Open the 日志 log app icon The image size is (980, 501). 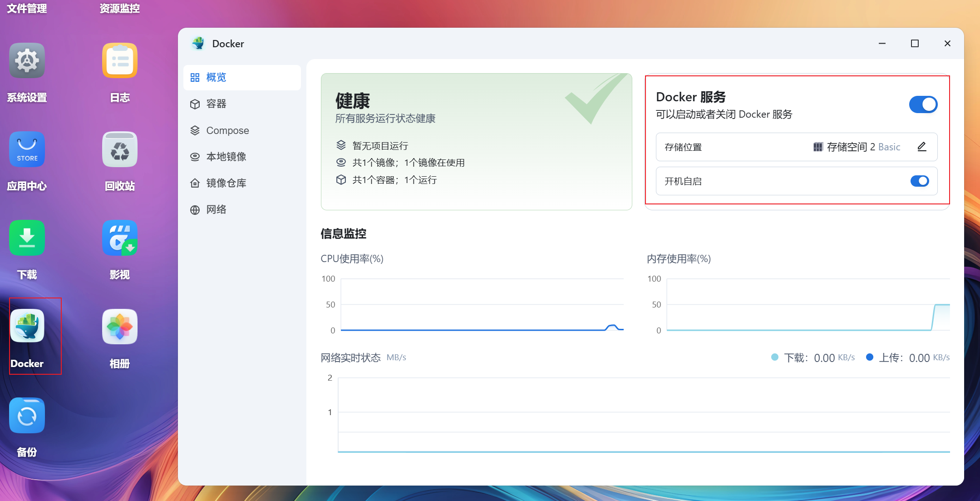tap(120, 61)
